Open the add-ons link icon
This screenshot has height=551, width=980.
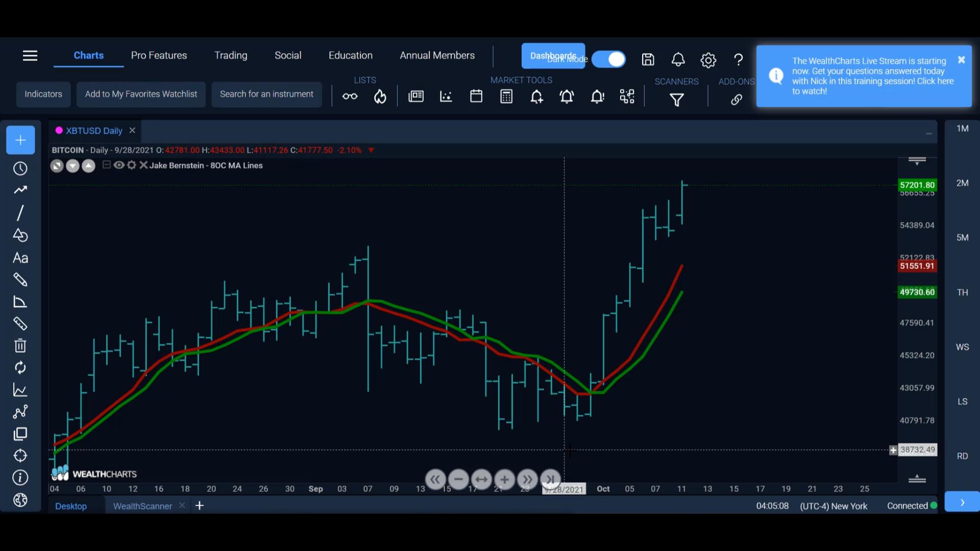(x=736, y=100)
